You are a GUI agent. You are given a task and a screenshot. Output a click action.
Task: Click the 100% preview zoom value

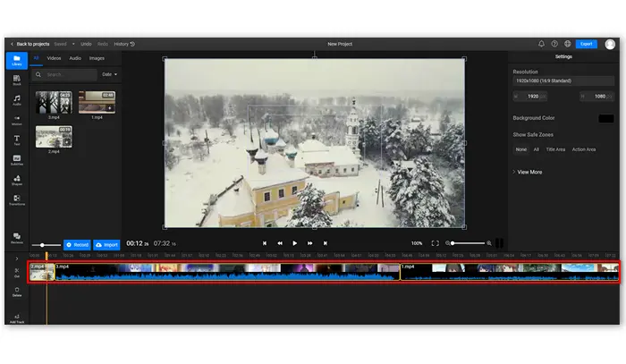(417, 243)
